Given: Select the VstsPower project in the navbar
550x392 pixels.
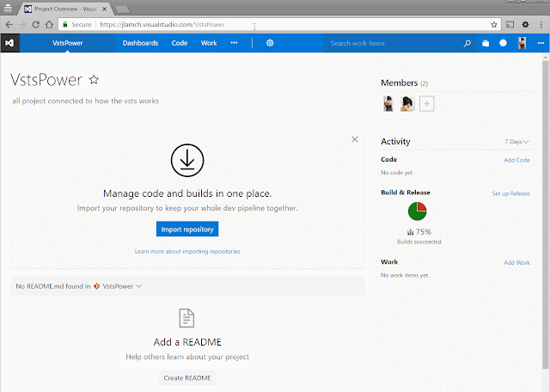Looking at the screenshot, I should 68,43.
